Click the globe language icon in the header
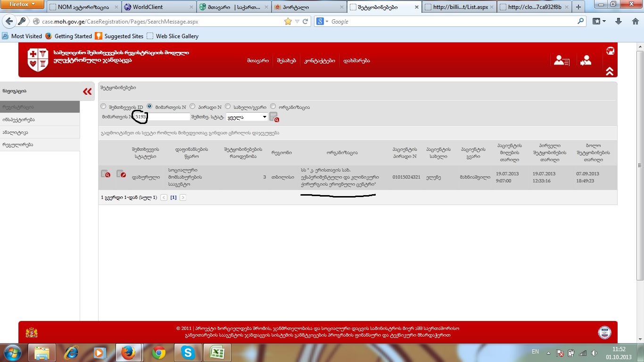 pos(610,51)
